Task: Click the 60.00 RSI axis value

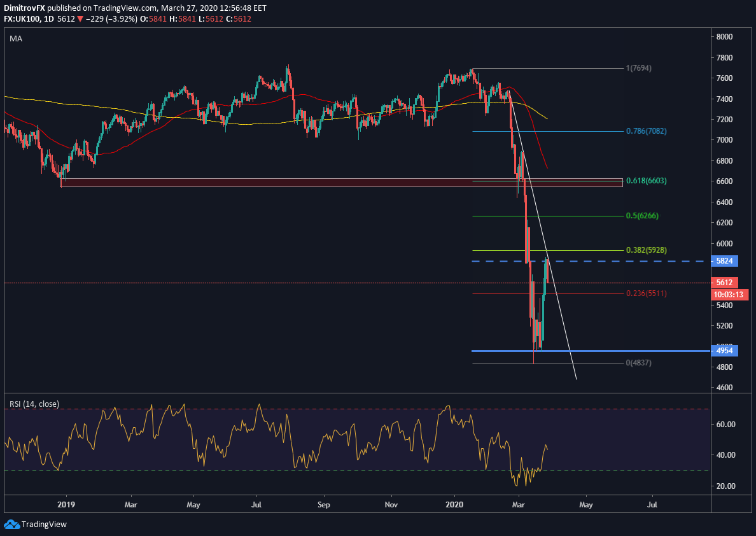Action: pyautogui.click(x=725, y=425)
